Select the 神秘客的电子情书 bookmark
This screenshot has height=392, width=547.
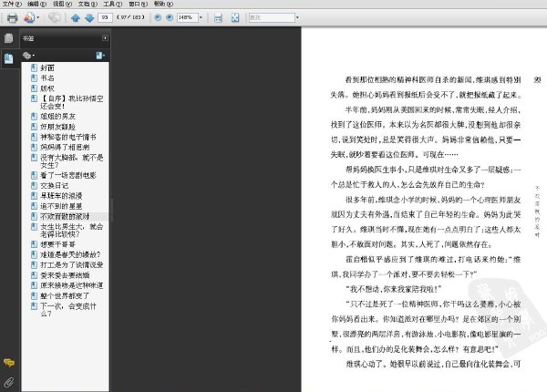coord(68,137)
